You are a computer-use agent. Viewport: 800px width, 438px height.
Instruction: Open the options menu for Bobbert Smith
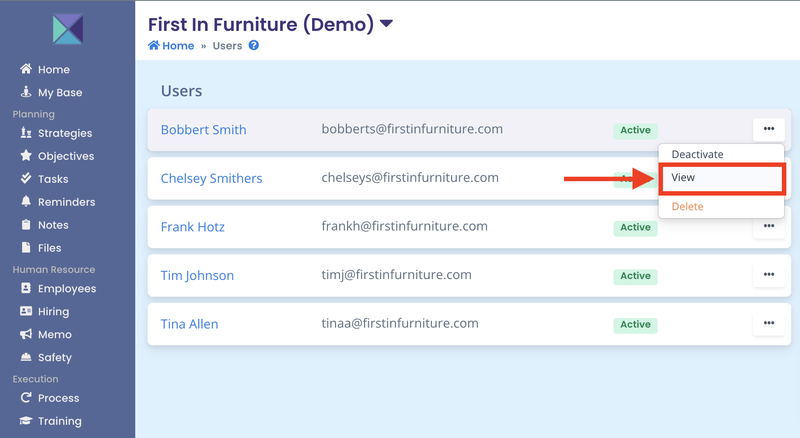[768, 129]
